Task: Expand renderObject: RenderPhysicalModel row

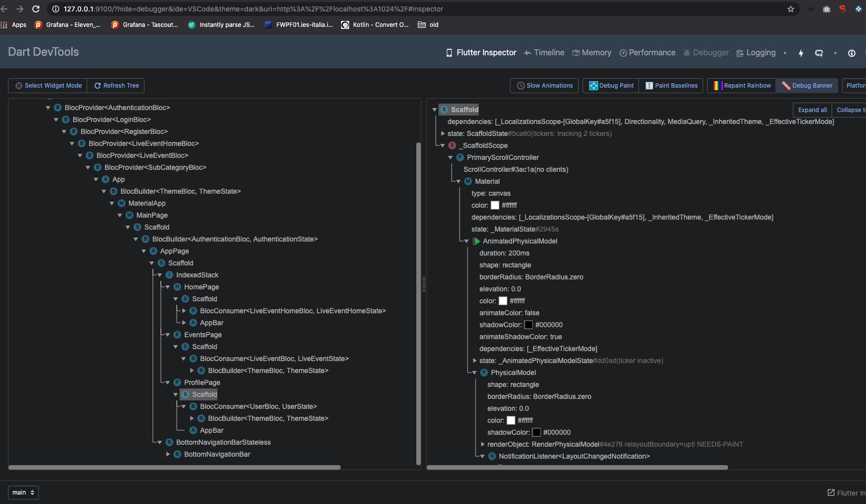Action: click(483, 444)
